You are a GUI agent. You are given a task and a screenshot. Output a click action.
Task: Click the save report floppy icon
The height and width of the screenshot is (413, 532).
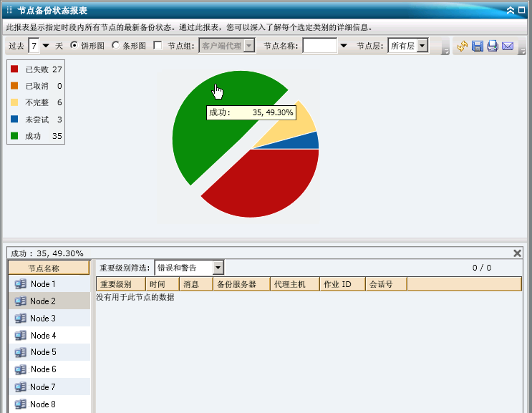[x=478, y=46]
